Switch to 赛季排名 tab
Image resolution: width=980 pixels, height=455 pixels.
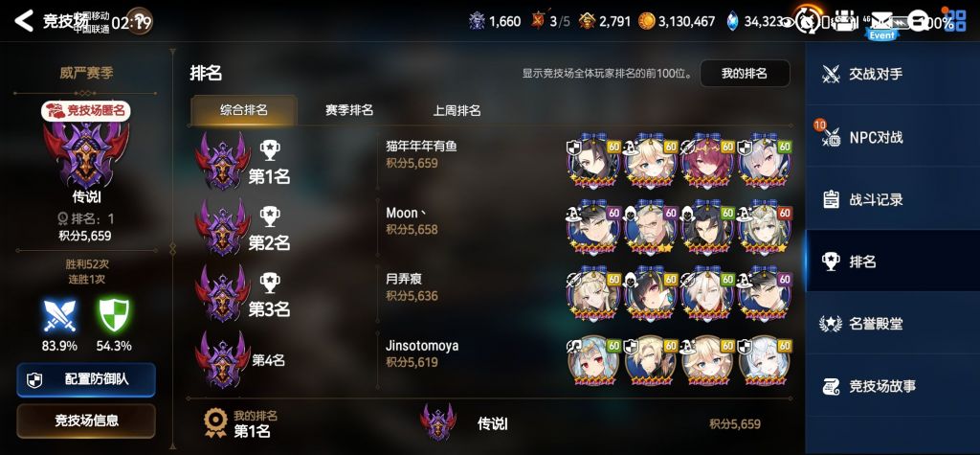tap(348, 110)
